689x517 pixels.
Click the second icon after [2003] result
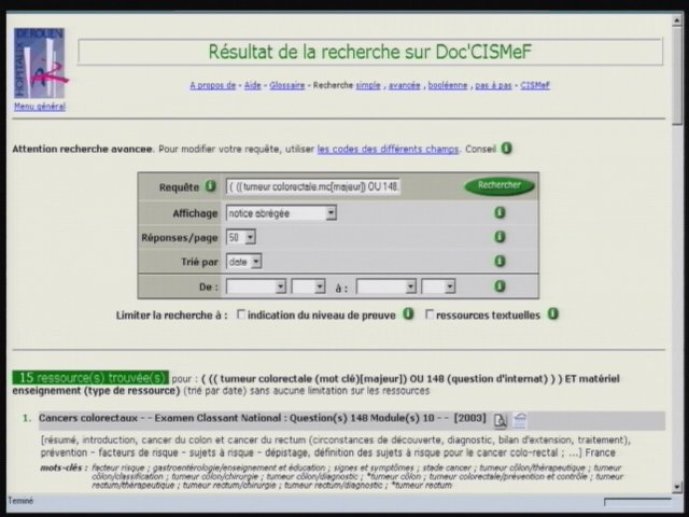pyautogui.click(x=520, y=420)
